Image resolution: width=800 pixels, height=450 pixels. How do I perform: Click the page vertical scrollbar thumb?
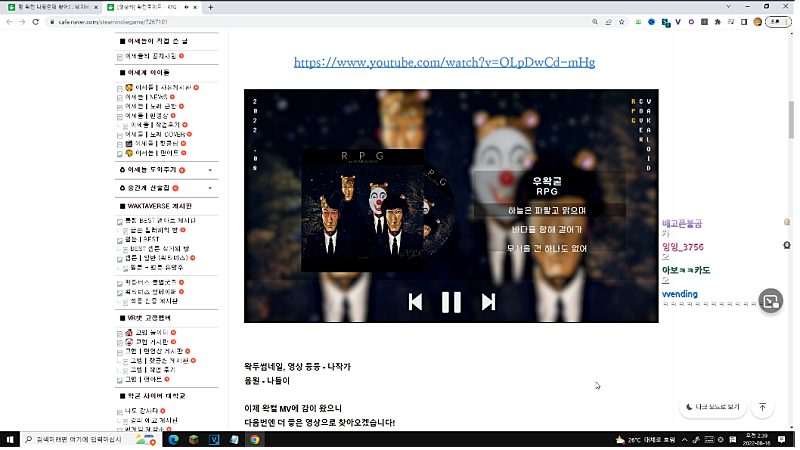pos(791,119)
